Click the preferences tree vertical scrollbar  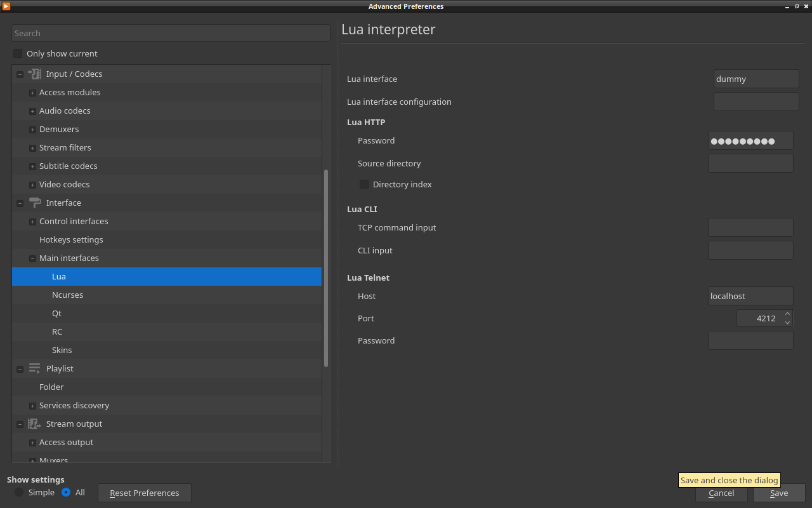click(326, 268)
